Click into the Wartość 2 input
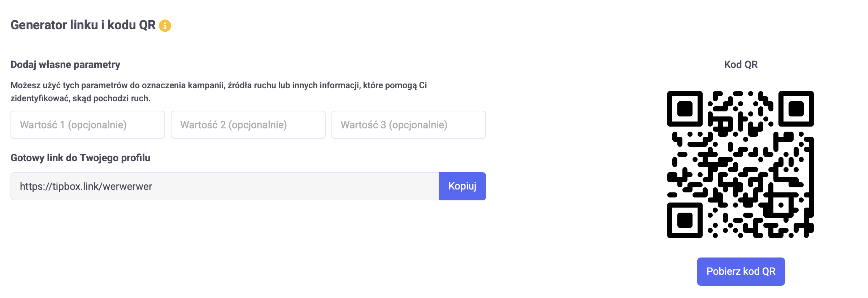The width and height of the screenshot is (868, 298). click(x=248, y=125)
